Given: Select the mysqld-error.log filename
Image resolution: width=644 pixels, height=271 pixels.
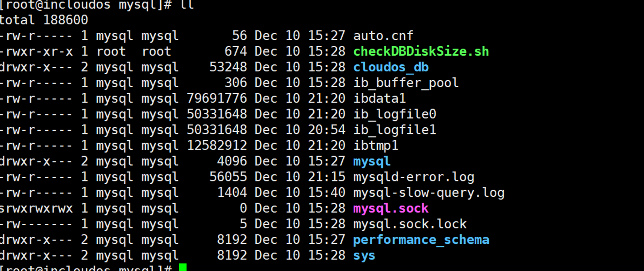Looking at the screenshot, I should tap(414, 177).
